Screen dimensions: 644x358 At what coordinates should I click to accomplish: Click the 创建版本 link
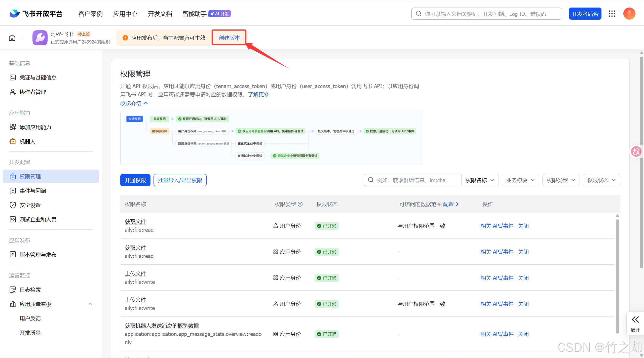229,38
